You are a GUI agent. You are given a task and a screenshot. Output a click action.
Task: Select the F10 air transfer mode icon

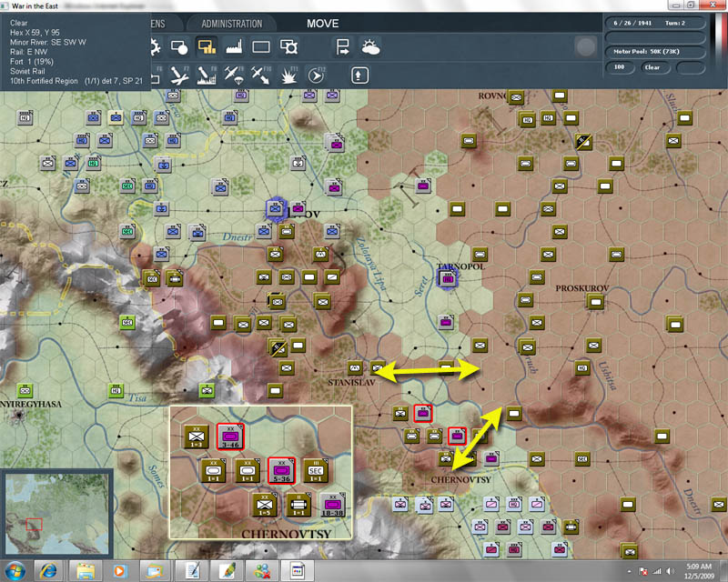pos(261,75)
